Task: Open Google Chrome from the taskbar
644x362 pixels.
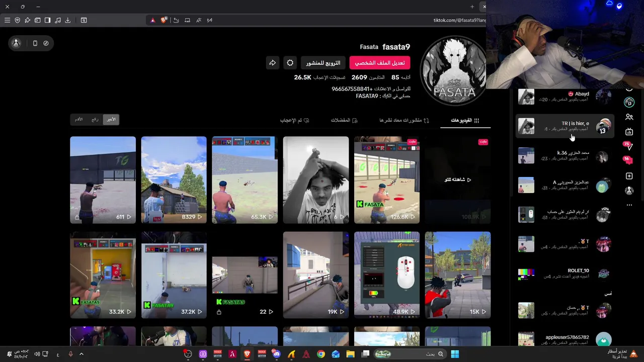Action: 321,354
